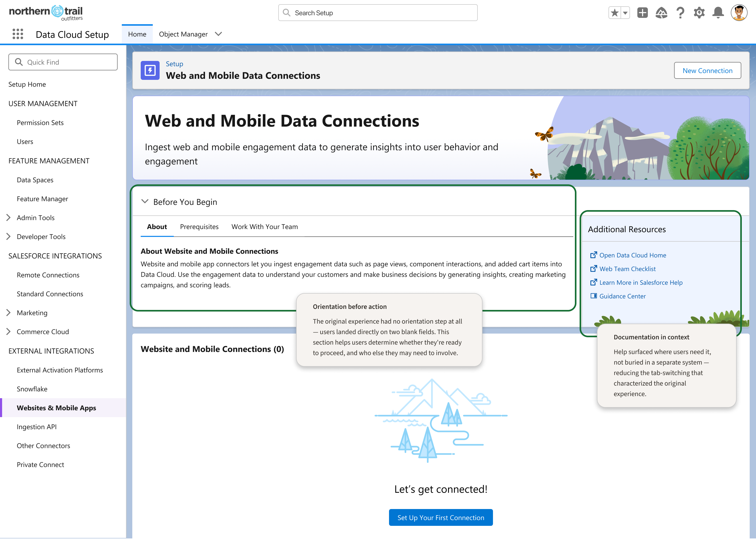The image size is (756, 550).
Task: Go to Setup Home in sidebar
Action: [27, 84]
